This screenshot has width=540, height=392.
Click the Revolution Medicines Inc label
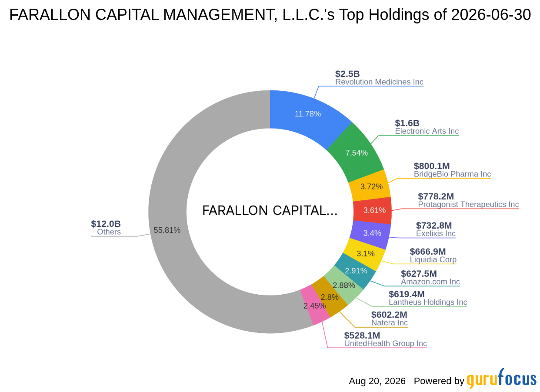(x=379, y=82)
